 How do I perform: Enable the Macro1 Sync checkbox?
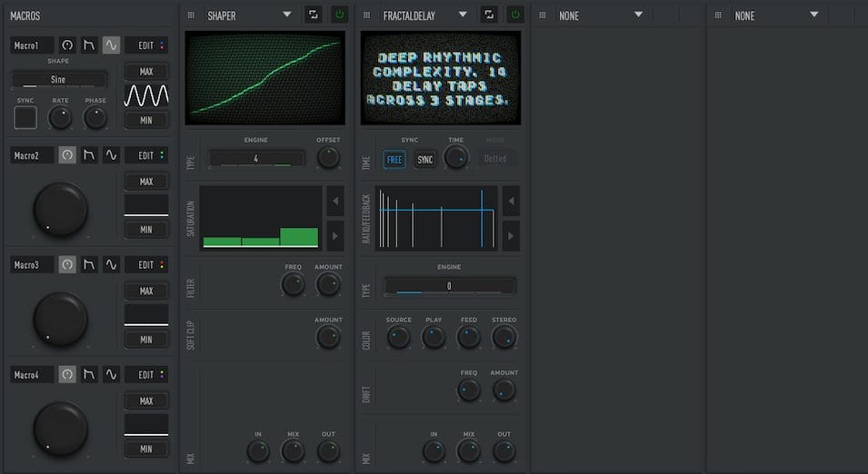(25, 117)
